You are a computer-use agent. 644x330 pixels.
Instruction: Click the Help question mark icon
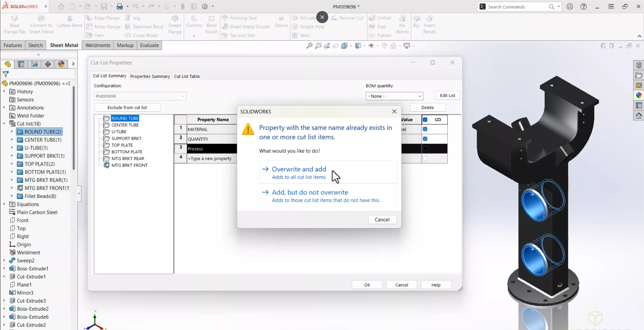coord(584,7)
